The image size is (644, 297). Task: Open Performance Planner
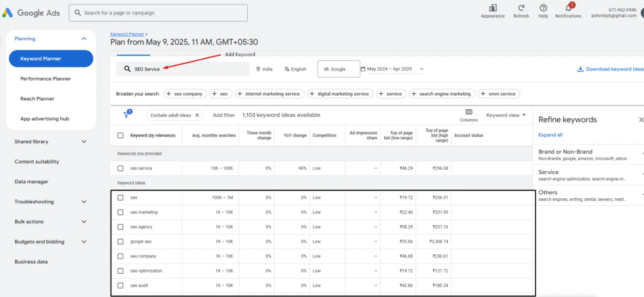(45, 79)
